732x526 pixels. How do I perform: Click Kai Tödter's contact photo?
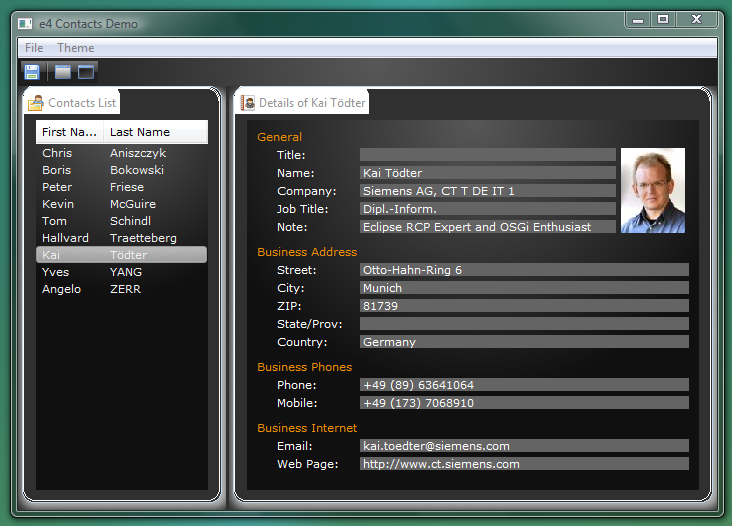point(652,190)
